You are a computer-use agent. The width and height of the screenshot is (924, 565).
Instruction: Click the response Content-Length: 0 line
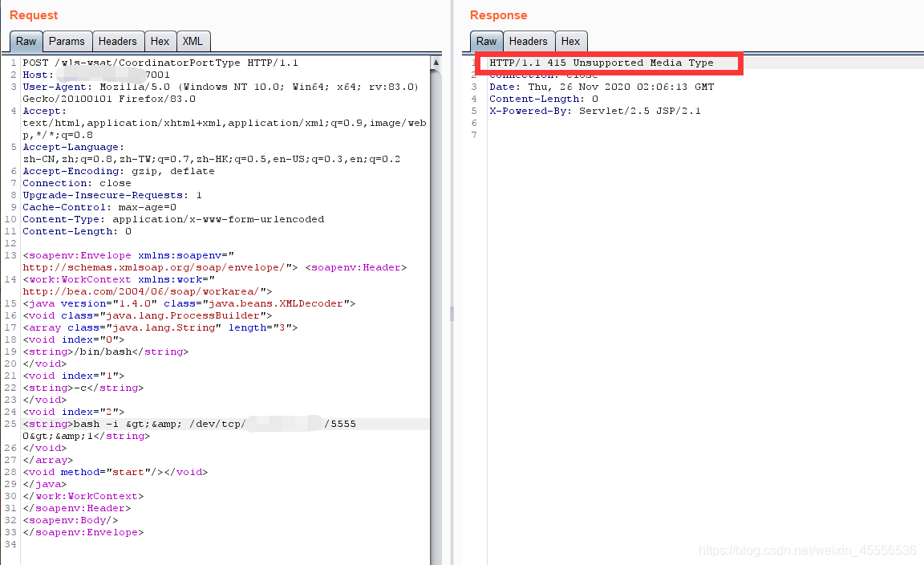point(543,99)
